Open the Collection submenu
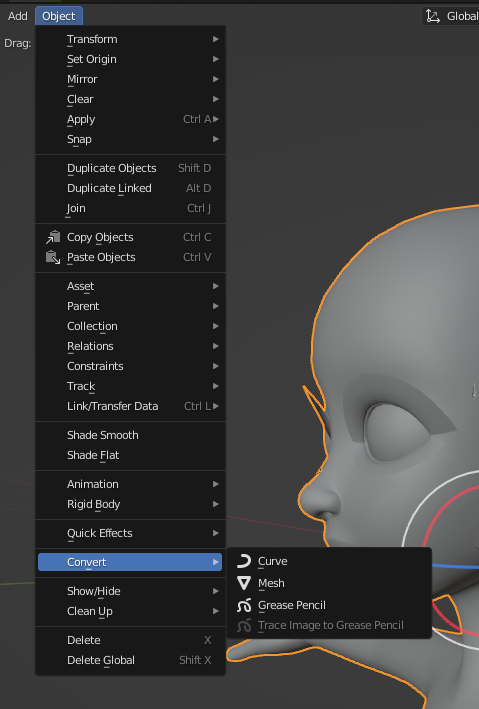 [130, 326]
